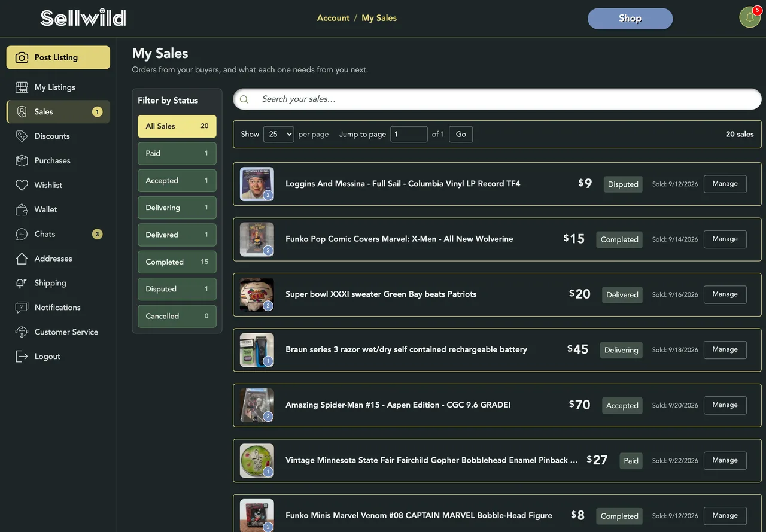The image size is (766, 532).
Task: Open the Addresses house icon
Action: [22, 259]
